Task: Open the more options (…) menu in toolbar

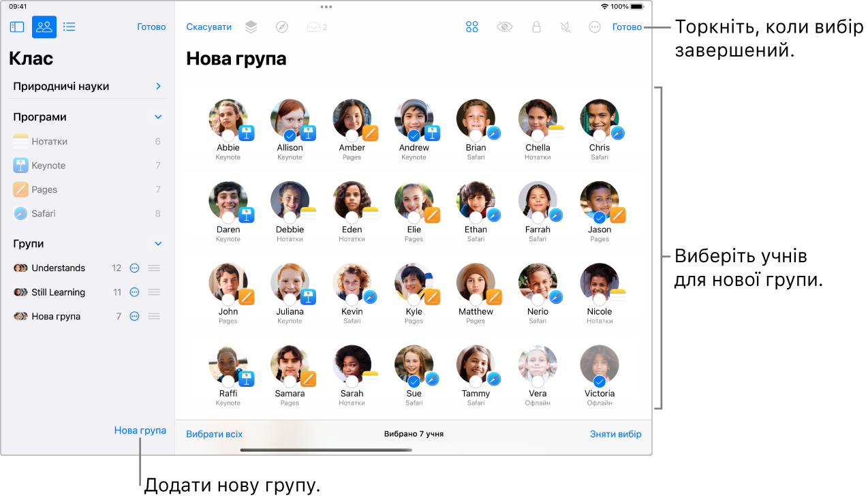Action: click(x=593, y=27)
